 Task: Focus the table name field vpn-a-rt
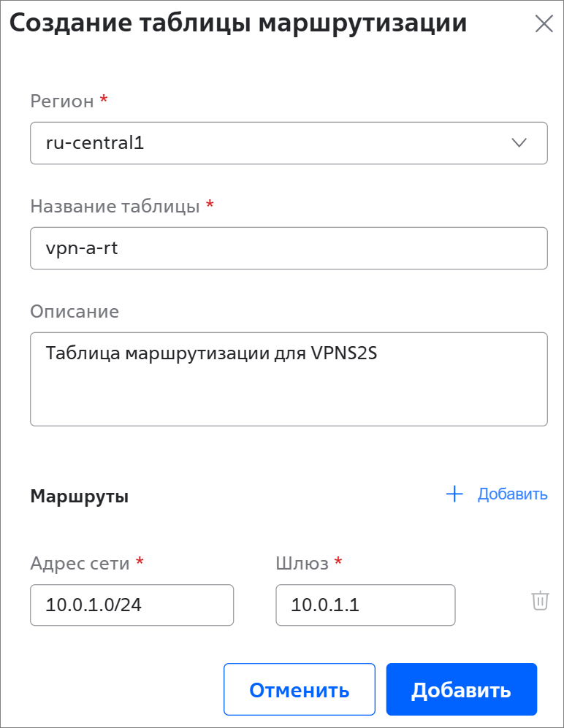click(289, 248)
